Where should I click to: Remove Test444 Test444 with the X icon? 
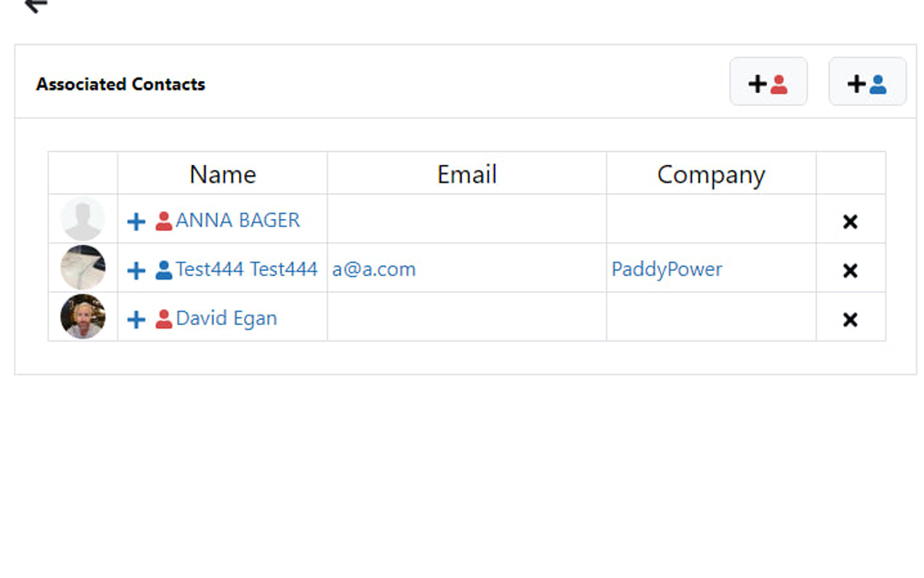(x=850, y=271)
